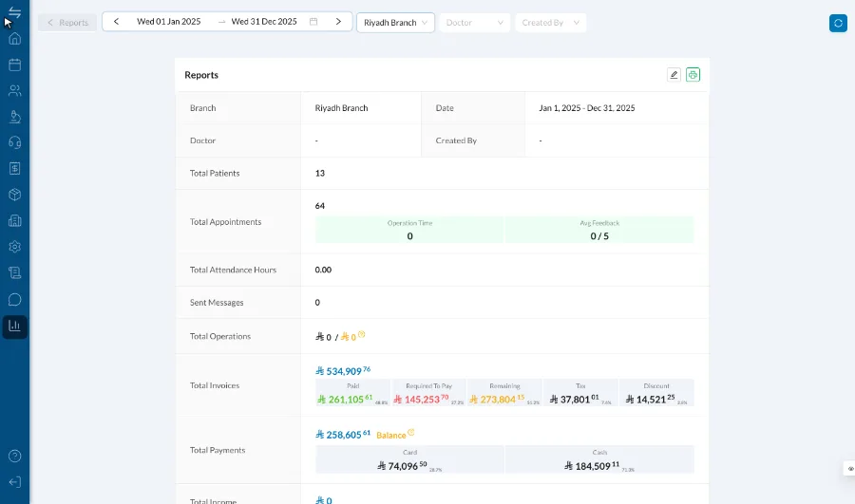Click the Balance link in Total Payments
Image resolution: width=855 pixels, height=504 pixels.
point(391,436)
